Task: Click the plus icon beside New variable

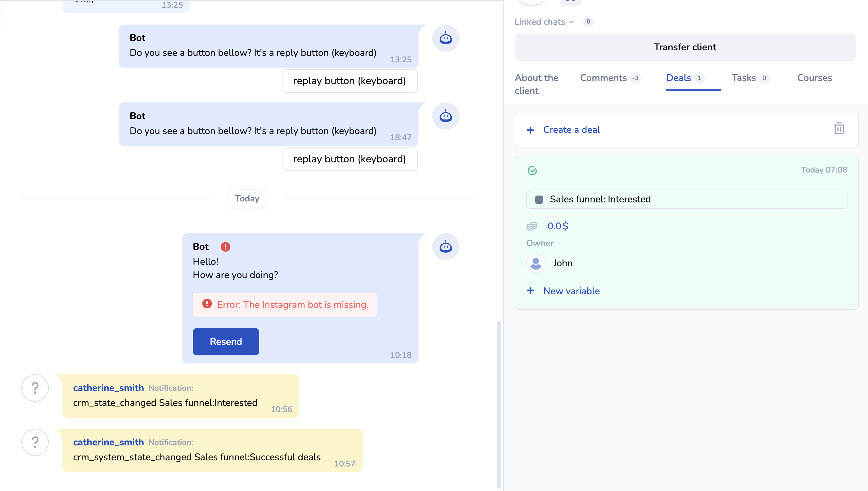Action: [x=531, y=291]
